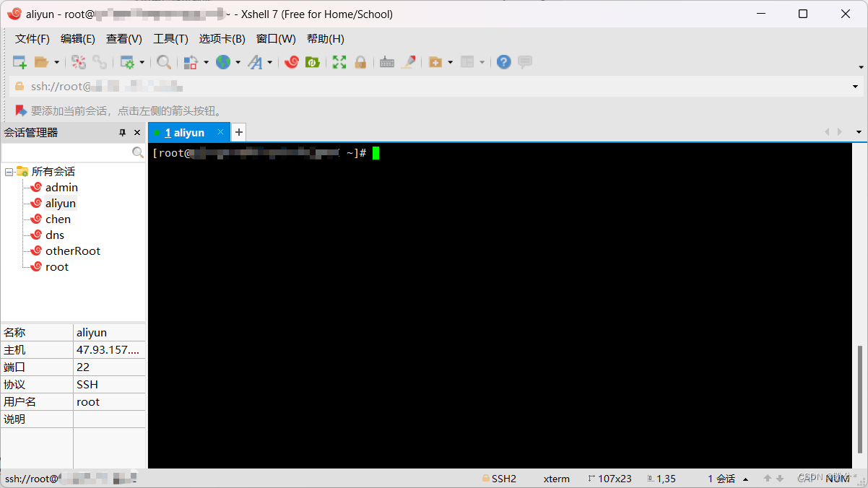Image resolution: width=868 pixels, height=488 pixels.
Task: Click the lock screen padlock icon
Action: [x=360, y=63]
